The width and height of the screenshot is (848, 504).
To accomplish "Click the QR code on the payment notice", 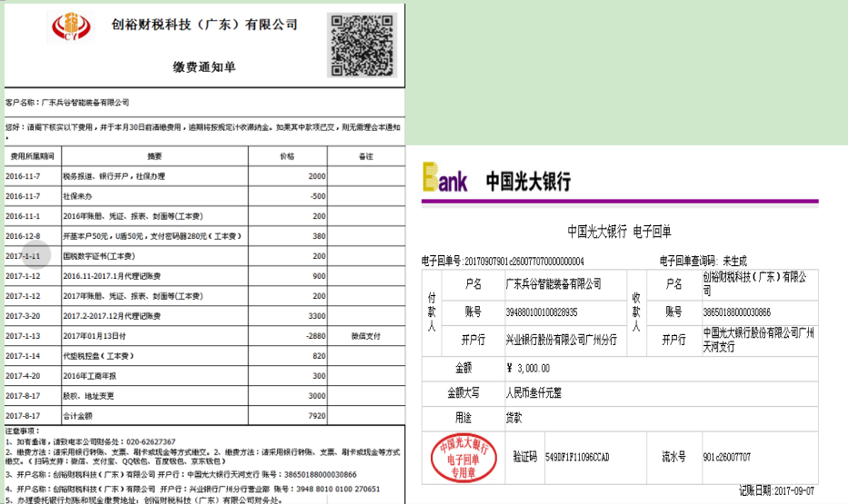I will [x=363, y=44].
